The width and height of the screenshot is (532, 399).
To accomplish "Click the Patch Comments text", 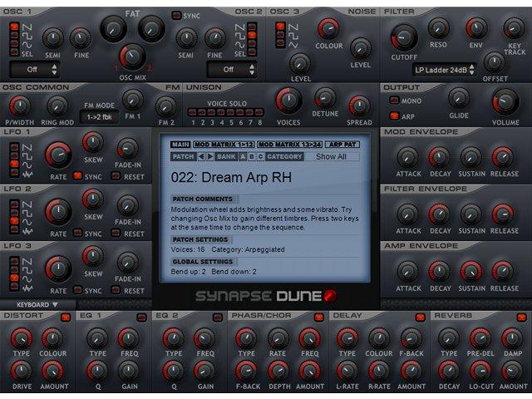I will 264,219.
